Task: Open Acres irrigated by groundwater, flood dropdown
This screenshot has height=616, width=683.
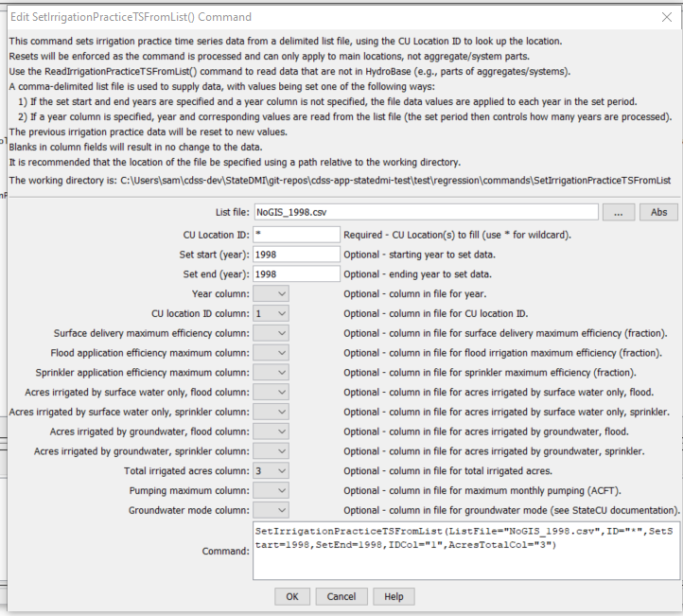Action: pos(271,431)
